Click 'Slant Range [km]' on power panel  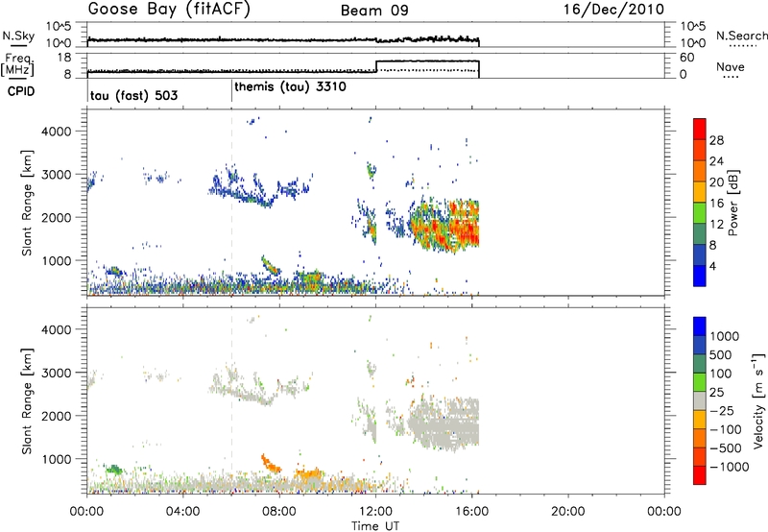tap(27, 203)
